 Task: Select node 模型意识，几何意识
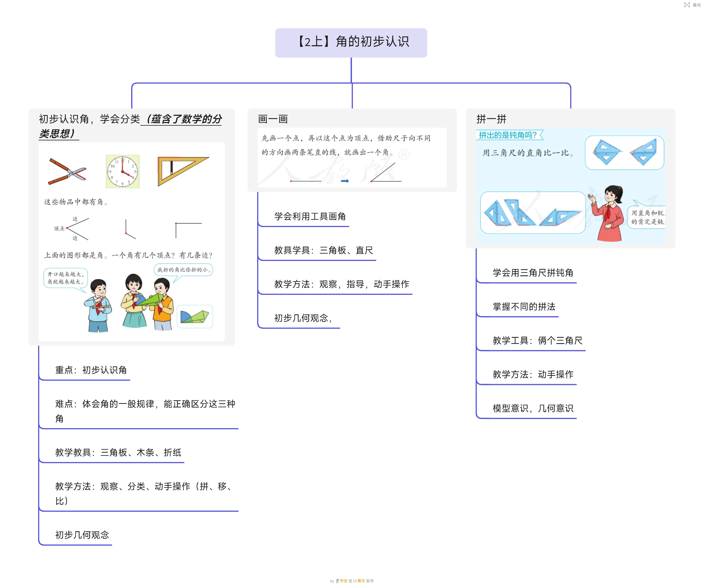coord(533,408)
